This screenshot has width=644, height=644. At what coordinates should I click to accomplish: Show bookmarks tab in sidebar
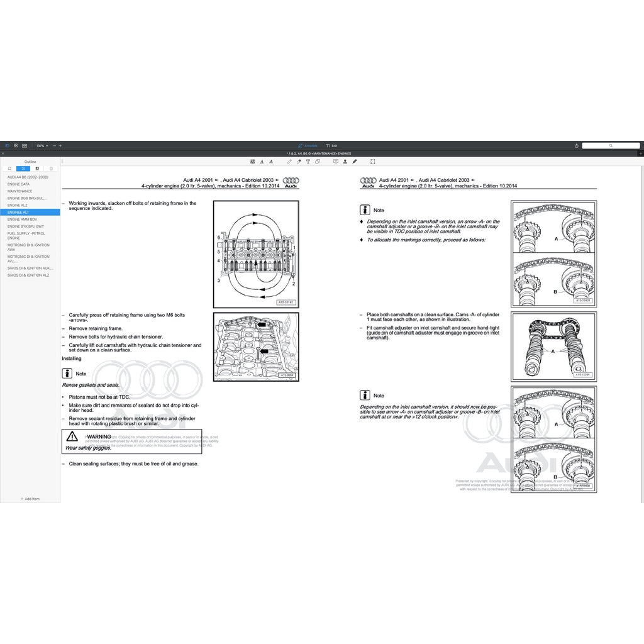(x=9, y=169)
